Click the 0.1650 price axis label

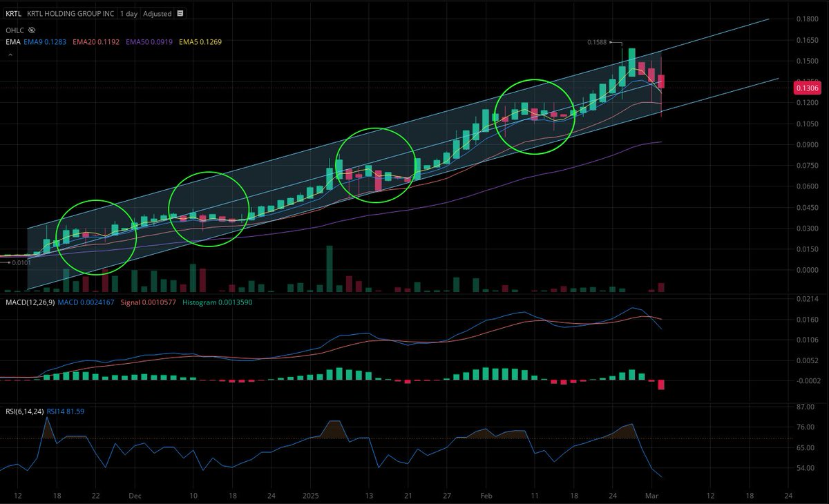(x=808, y=40)
